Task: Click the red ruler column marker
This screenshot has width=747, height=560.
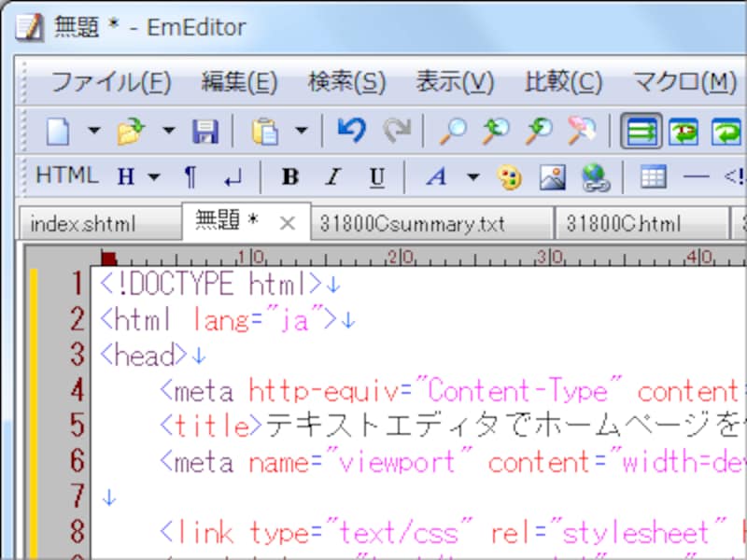Action: (x=109, y=259)
